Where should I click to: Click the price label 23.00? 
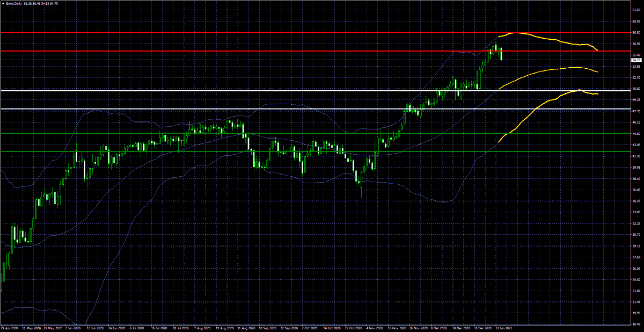[636, 291]
